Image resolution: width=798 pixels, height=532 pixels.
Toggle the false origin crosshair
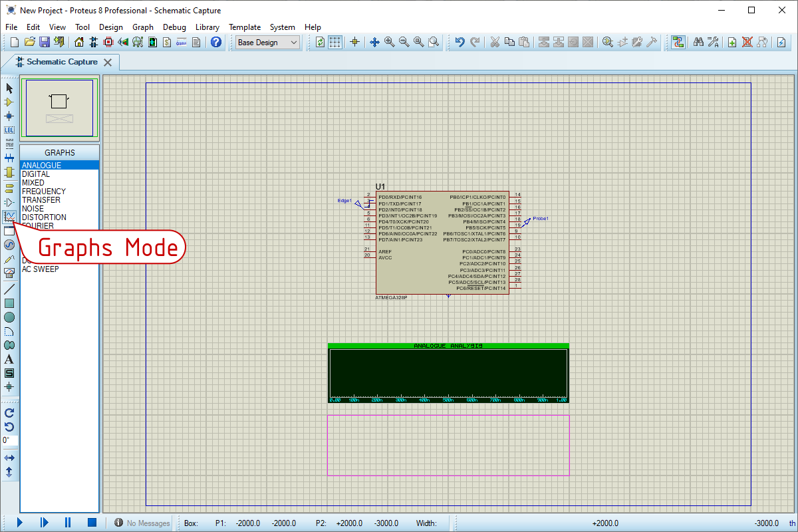[354, 42]
